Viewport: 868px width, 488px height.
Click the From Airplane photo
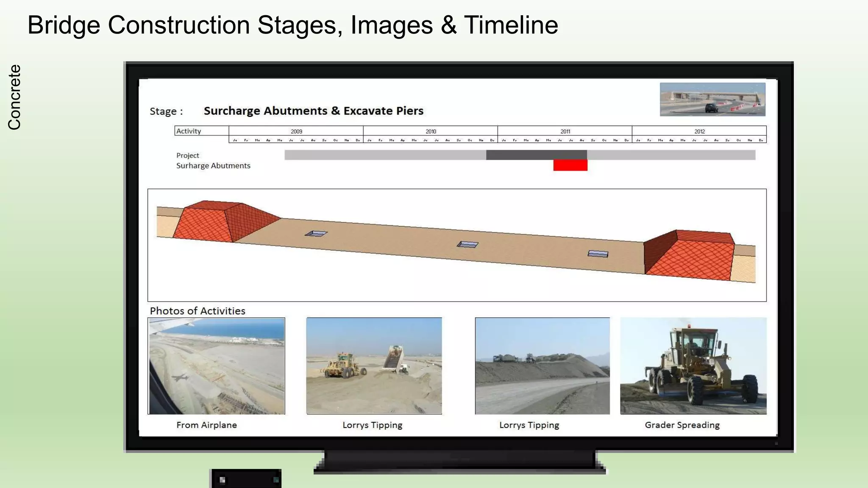pyautogui.click(x=216, y=366)
